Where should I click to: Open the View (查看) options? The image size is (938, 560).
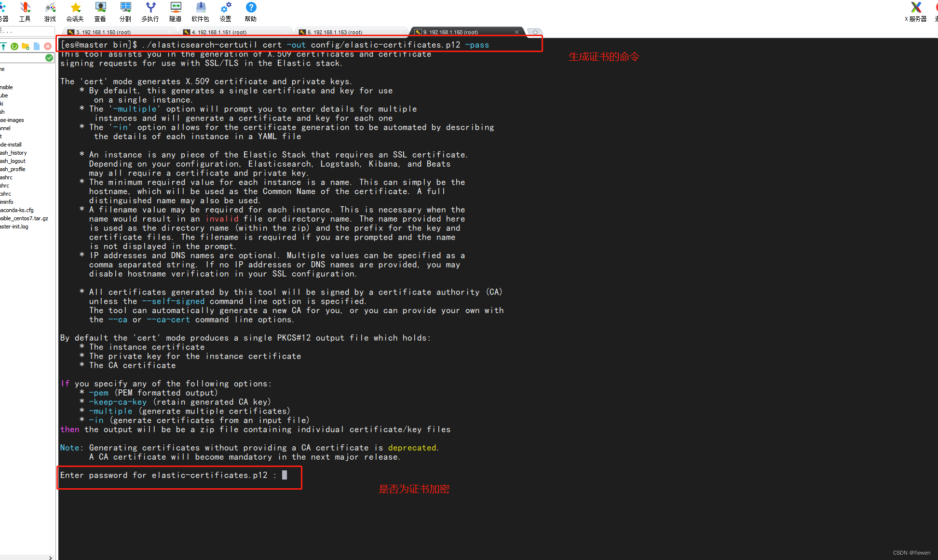point(100,12)
